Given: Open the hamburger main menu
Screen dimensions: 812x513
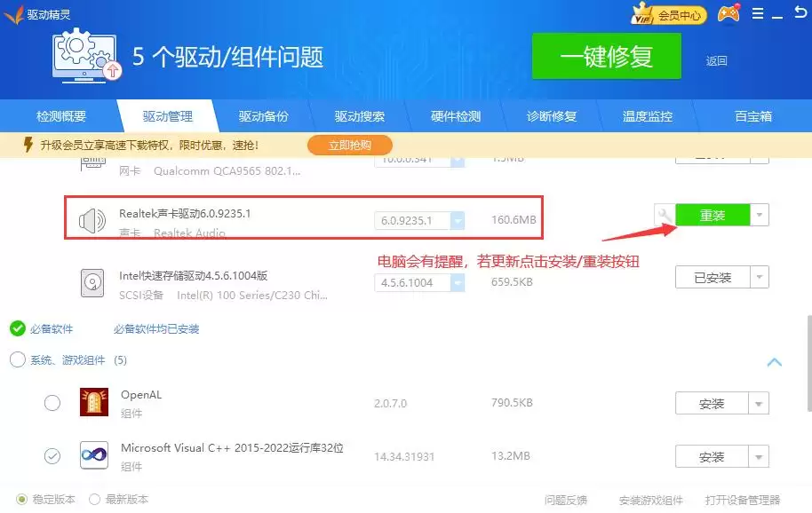Looking at the screenshot, I should coord(758,13).
